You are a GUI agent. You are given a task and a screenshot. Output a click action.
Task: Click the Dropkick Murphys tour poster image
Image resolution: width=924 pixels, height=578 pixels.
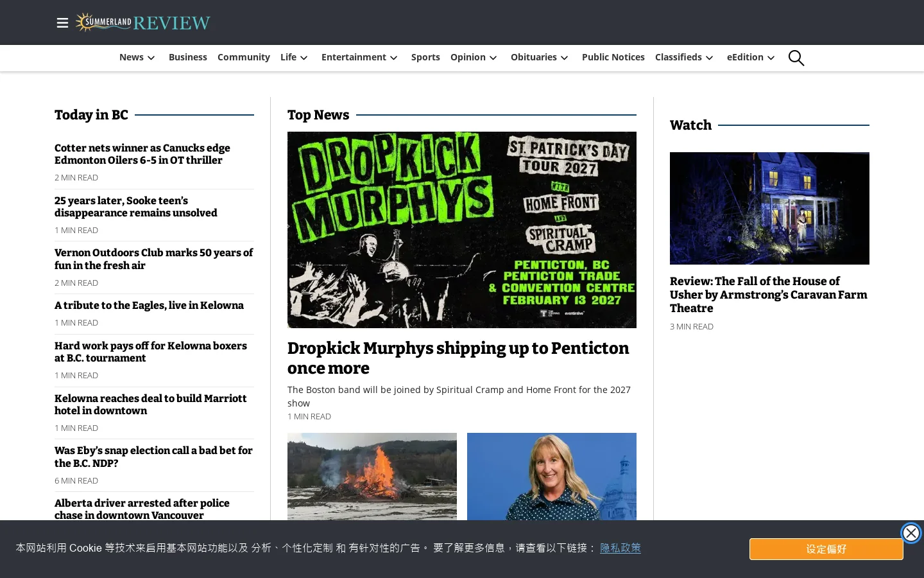(x=462, y=230)
